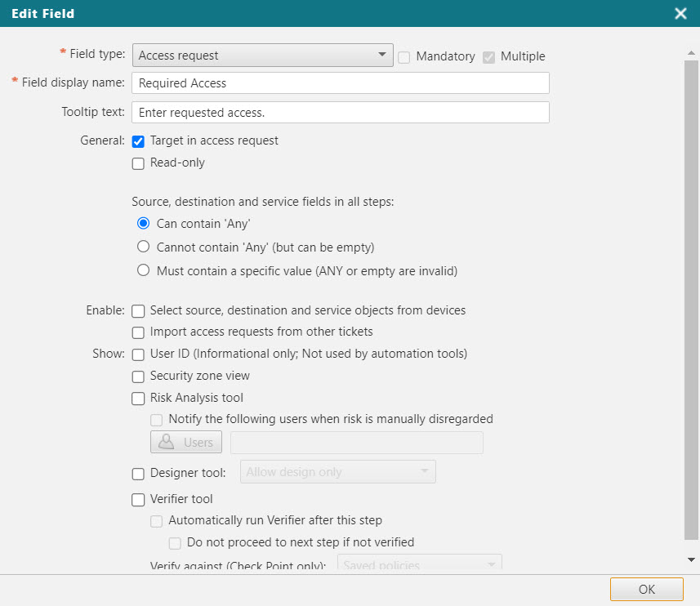The width and height of the screenshot is (700, 606).
Task: Select Cannot contain 'Any' option
Action: (x=144, y=246)
